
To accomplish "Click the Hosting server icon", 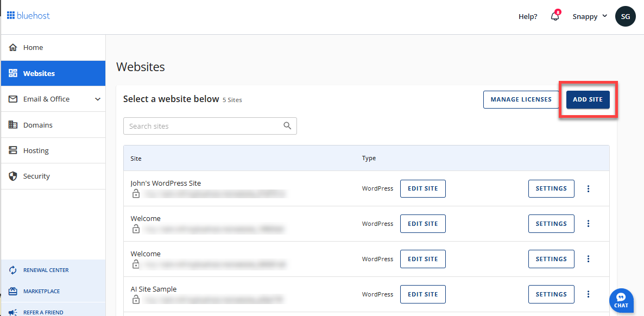I will 12,150.
